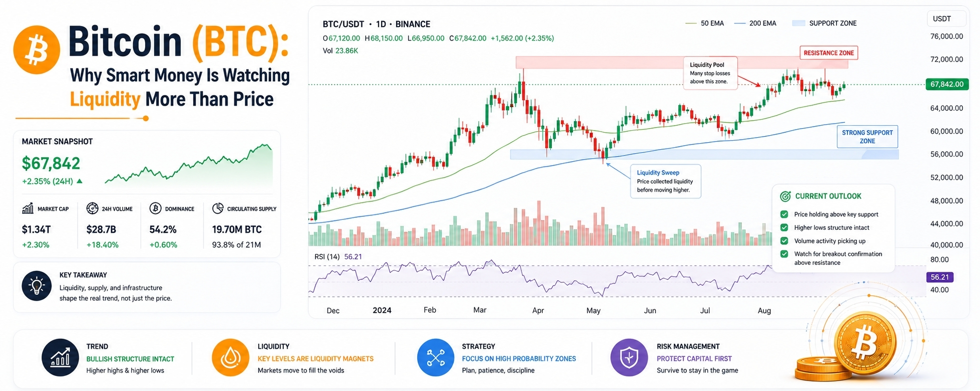Click the 24H Volume circular icon

[92, 208]
